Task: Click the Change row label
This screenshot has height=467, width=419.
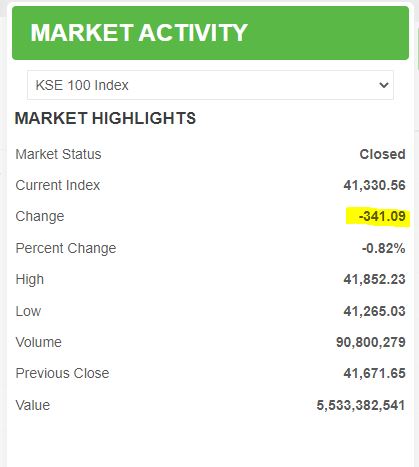Action: coord(40,216)
